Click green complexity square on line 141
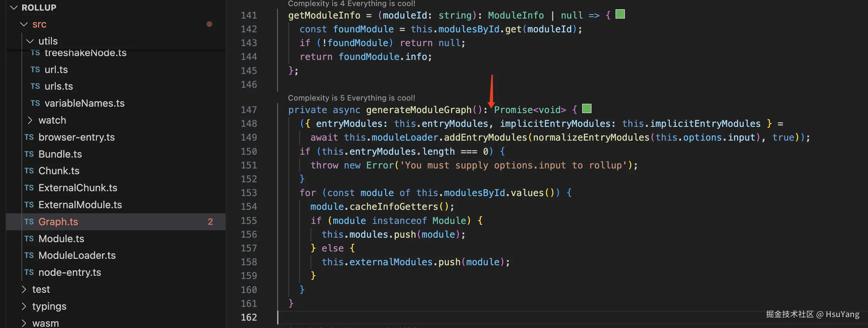 620,14
